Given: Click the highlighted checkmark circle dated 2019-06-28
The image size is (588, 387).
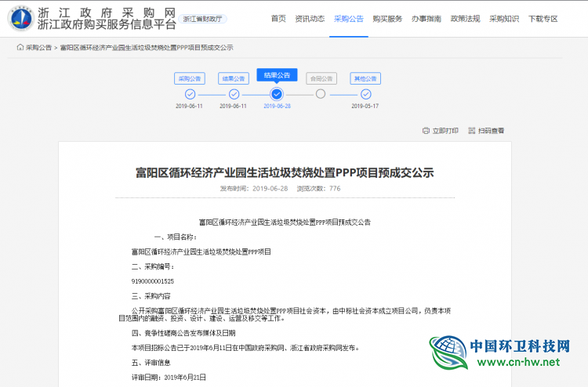Looking at the screenshot, I should coord(277,94).
